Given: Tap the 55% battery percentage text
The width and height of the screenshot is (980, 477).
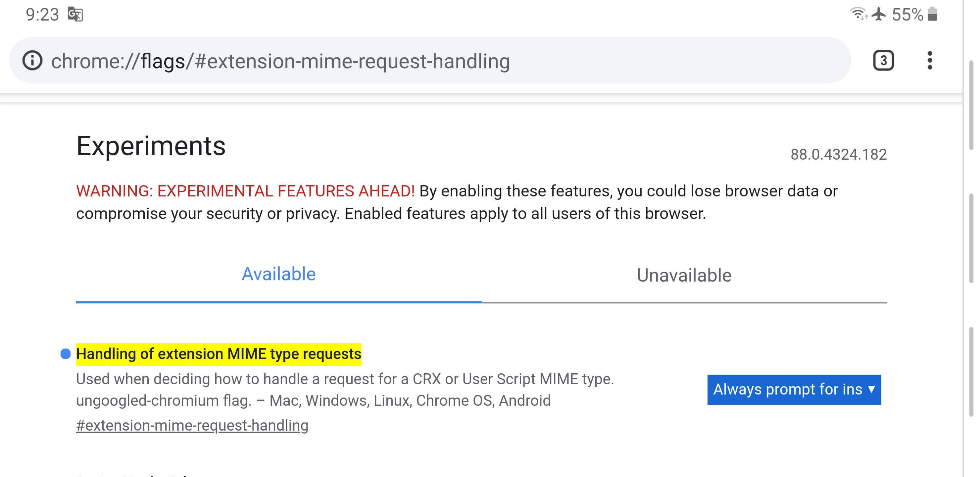Looking at the screenshot, I should (x=907, y=15).
